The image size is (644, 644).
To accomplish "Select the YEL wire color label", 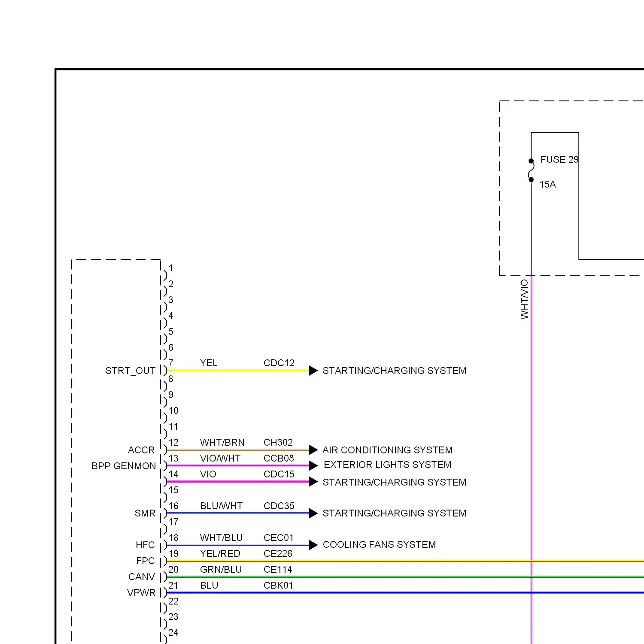I will coord(209,363).
